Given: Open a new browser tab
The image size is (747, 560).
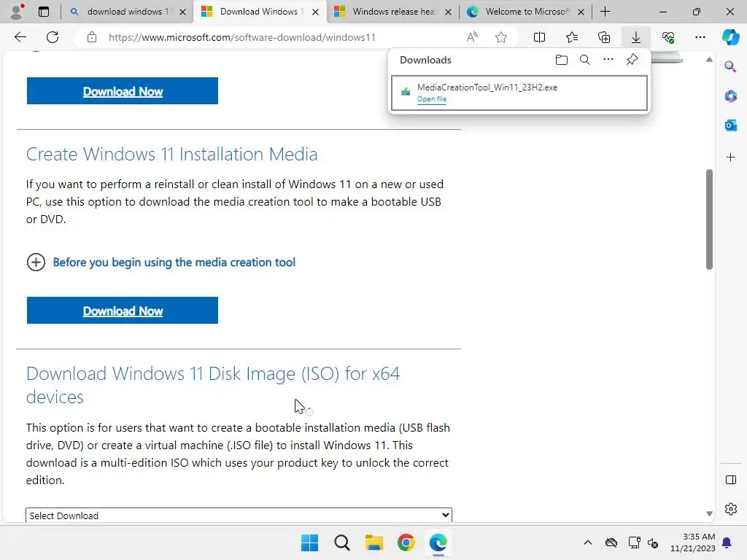Looking at the screenshot, I should [605, 12].
